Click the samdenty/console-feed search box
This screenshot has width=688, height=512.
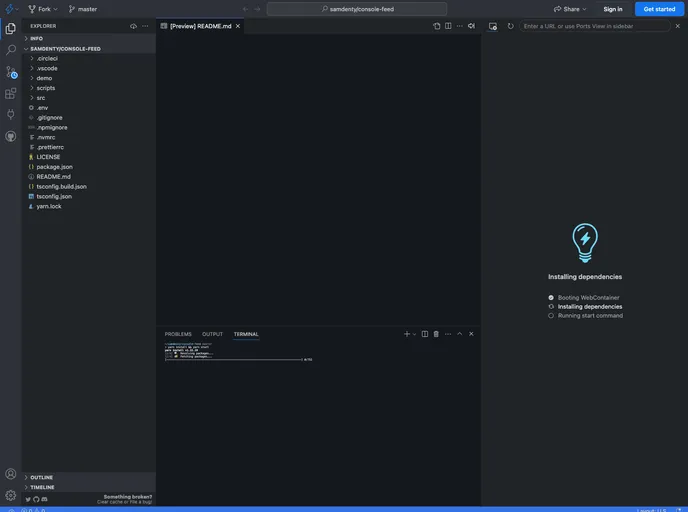click(357, 9)
